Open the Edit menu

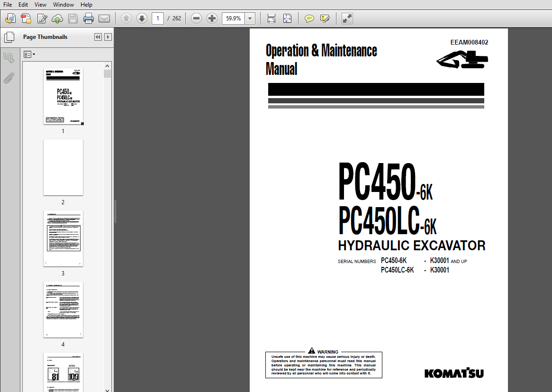[x=23, y=5]
